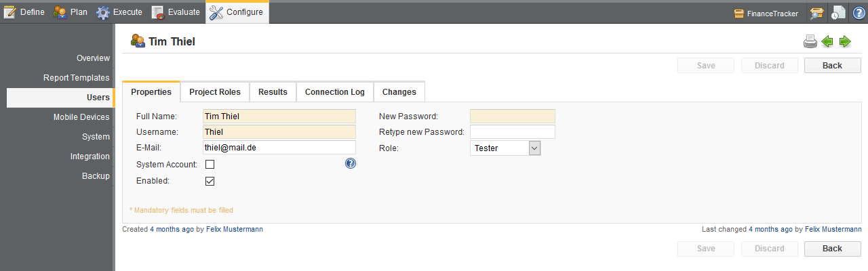
Task: Uncheck the Enabled checkbox
Action: coord(210,181)
